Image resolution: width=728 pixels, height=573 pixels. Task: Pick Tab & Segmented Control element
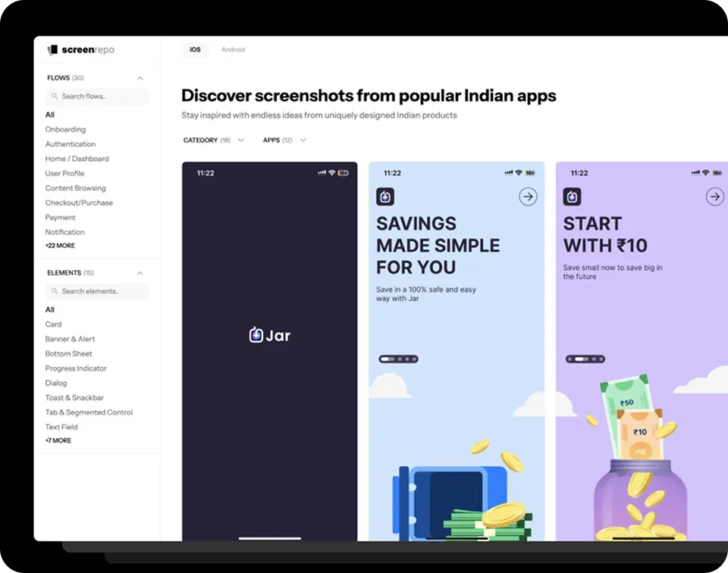89,412
